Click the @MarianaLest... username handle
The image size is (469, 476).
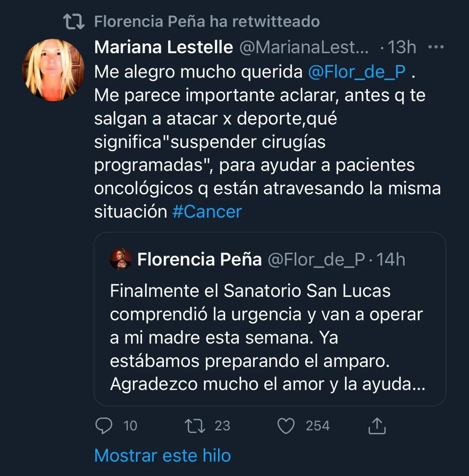pos(304,47)
